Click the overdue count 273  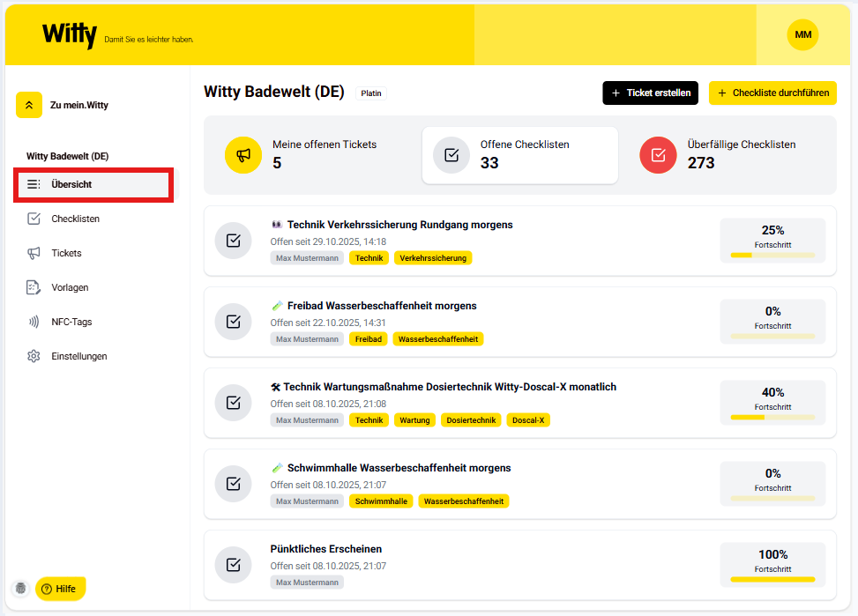coord(701,163)
